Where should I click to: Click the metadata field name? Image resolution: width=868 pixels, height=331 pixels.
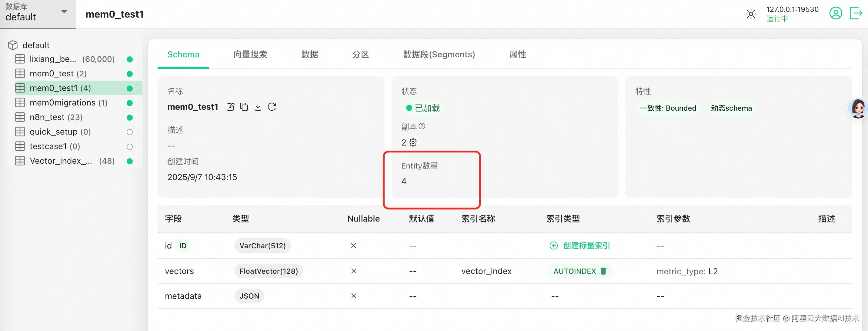coord(183,296)
